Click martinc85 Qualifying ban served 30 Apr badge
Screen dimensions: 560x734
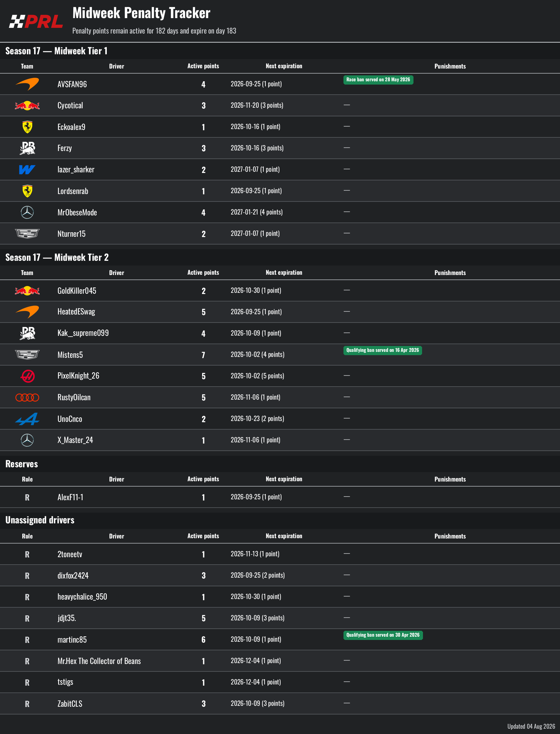pyautogui.click(x=383, y=635)
